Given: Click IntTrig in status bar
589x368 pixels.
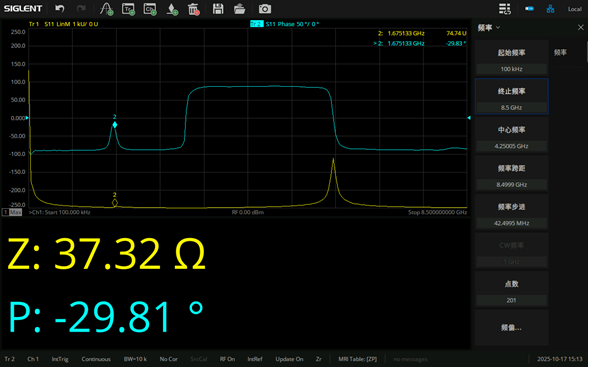Looking at the screenshot, I should coord(60,359).
